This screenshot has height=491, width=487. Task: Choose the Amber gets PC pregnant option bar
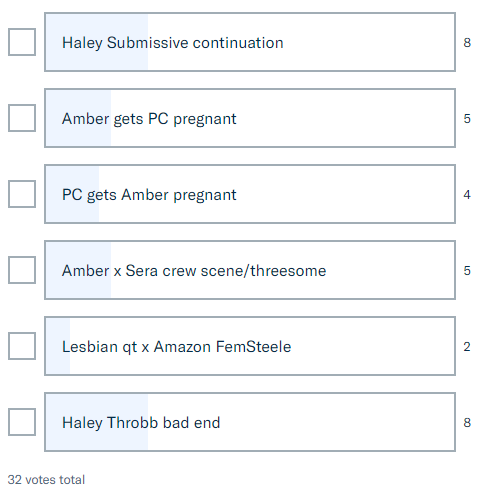(250, 118)
